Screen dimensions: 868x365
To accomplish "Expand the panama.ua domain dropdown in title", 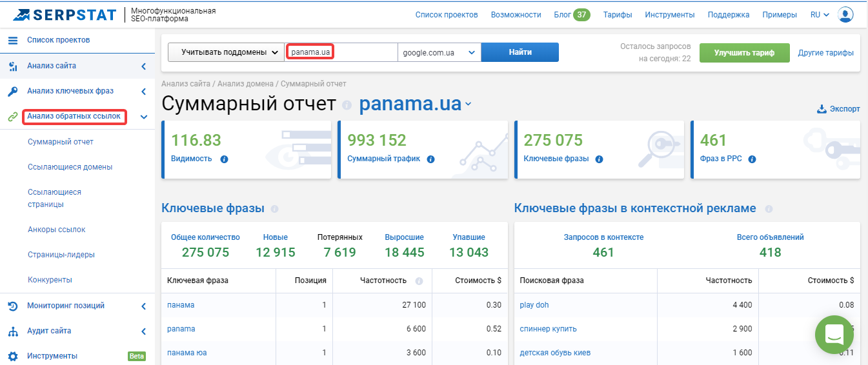I will pos(469,104).
